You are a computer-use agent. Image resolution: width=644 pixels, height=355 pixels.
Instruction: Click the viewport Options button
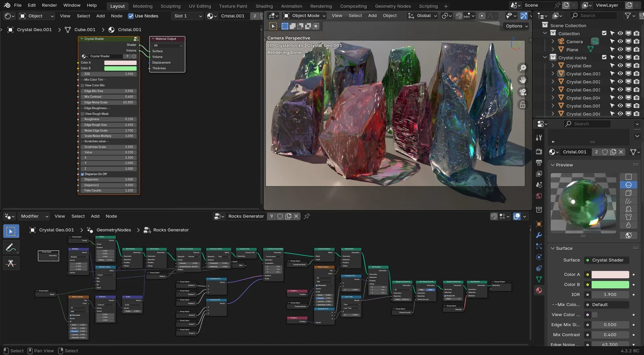[x=516, y=26]
